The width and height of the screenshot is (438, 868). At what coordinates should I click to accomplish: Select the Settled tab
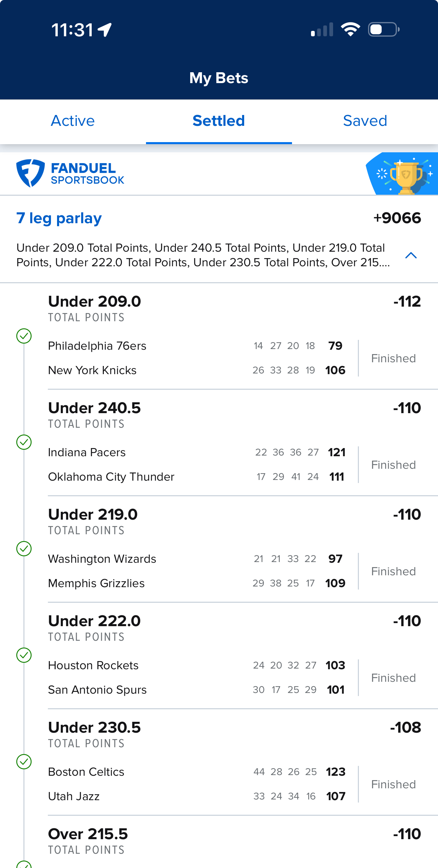219,121
